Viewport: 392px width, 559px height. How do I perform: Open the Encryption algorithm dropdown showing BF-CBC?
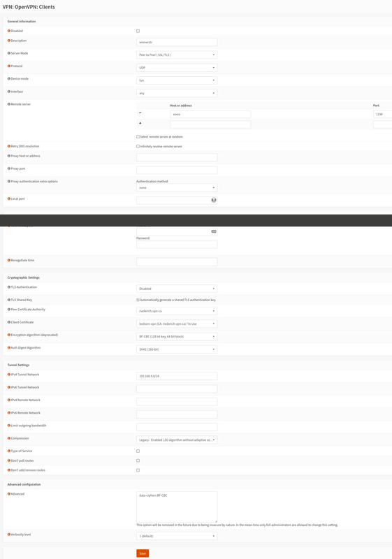(177, 337)
